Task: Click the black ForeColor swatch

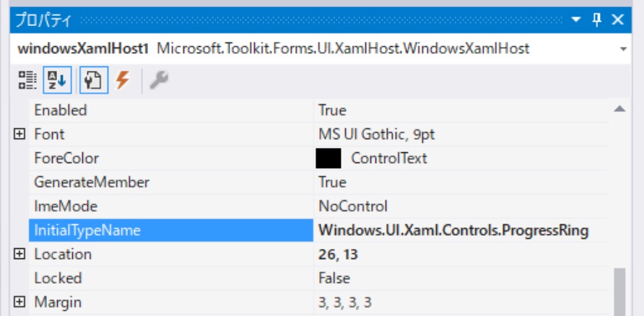Action: coord(328,158)
